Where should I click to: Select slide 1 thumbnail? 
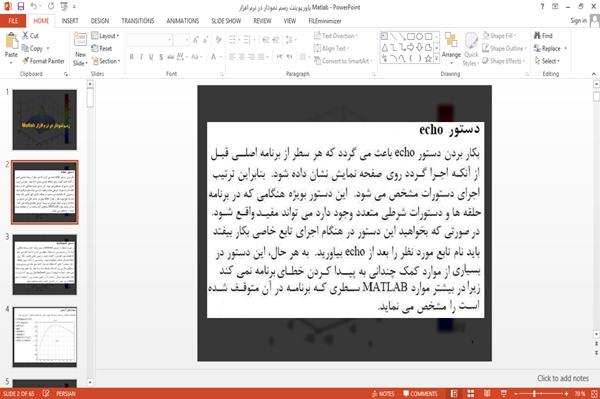click(45, 120)
